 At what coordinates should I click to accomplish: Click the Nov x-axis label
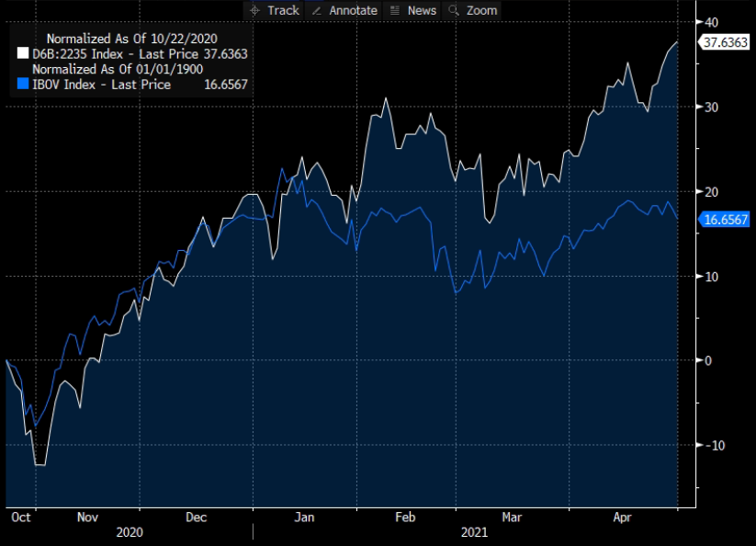click(87, 518)
